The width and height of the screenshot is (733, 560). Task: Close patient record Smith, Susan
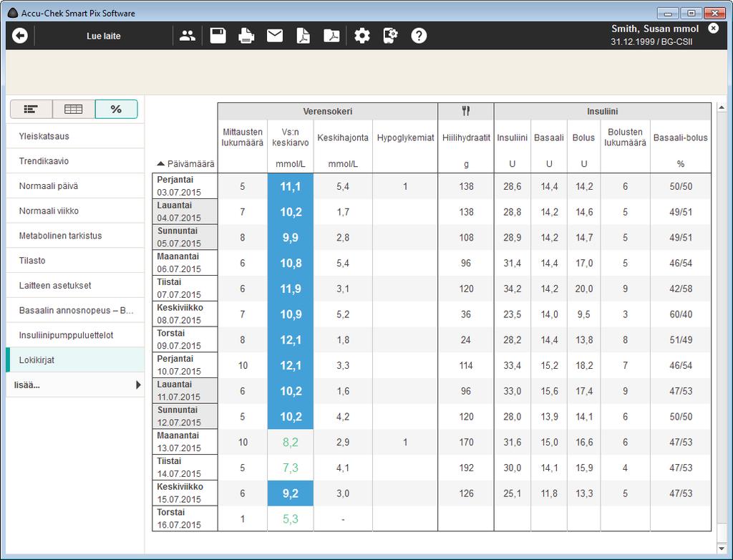(x=714, y=28)
